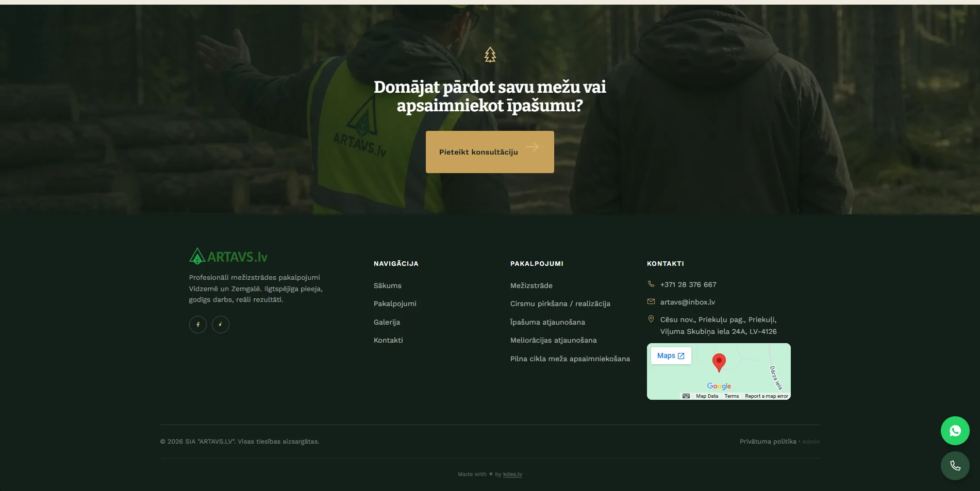Open the Maps external link button
The height and width of the screenshot is (491, 980).
[671, 355]
